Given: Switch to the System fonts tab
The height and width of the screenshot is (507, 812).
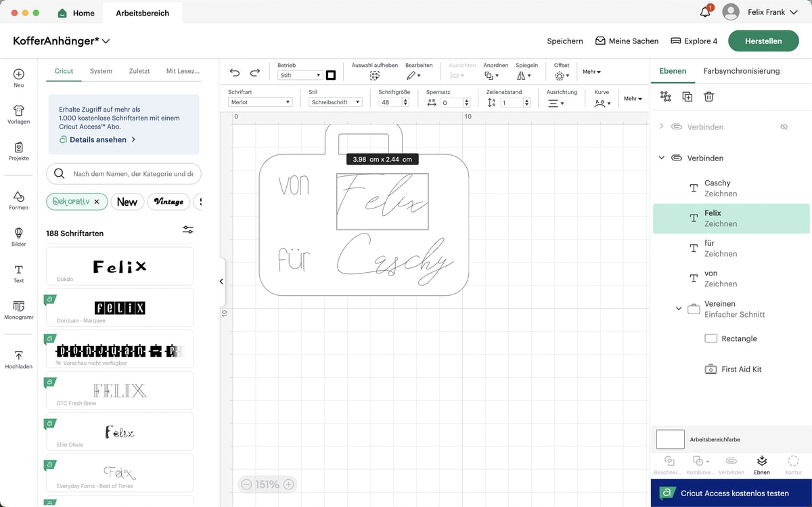Looking at the screenshot, I should [101, 71].
